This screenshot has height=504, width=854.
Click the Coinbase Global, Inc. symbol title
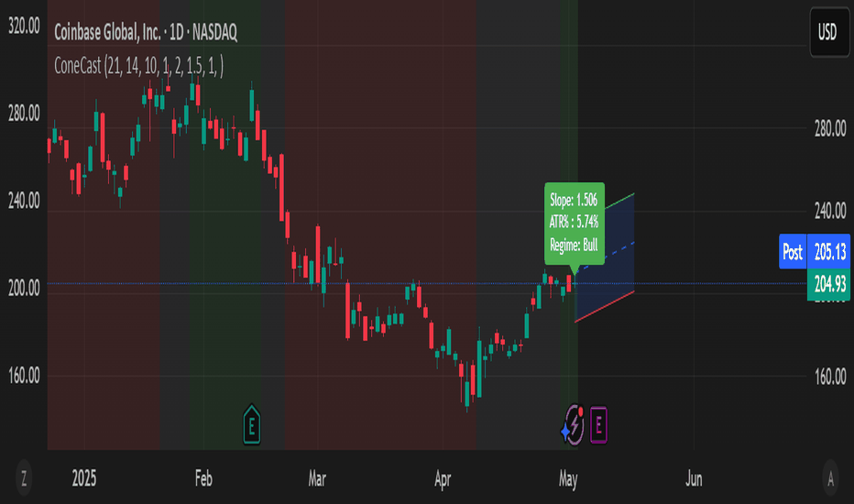[145, 33]
